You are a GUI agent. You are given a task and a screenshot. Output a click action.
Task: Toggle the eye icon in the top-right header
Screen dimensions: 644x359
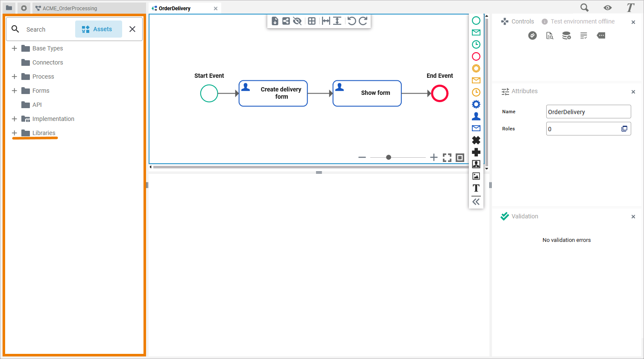(x=607, y=8)
